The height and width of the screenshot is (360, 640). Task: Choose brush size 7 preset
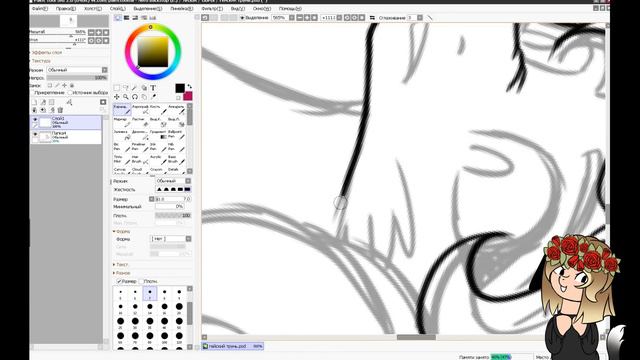[x=150, y=293]
